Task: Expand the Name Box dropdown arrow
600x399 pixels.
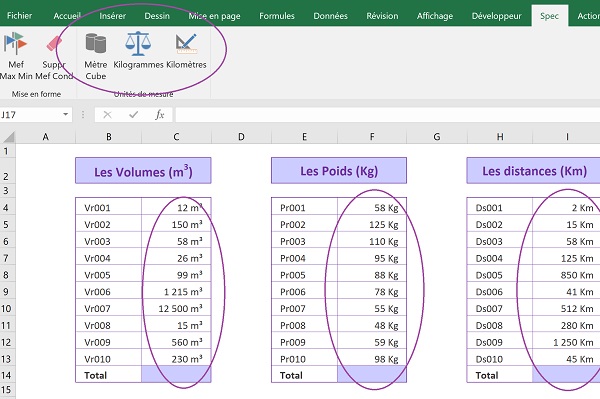Action: (x=65, y=114)
